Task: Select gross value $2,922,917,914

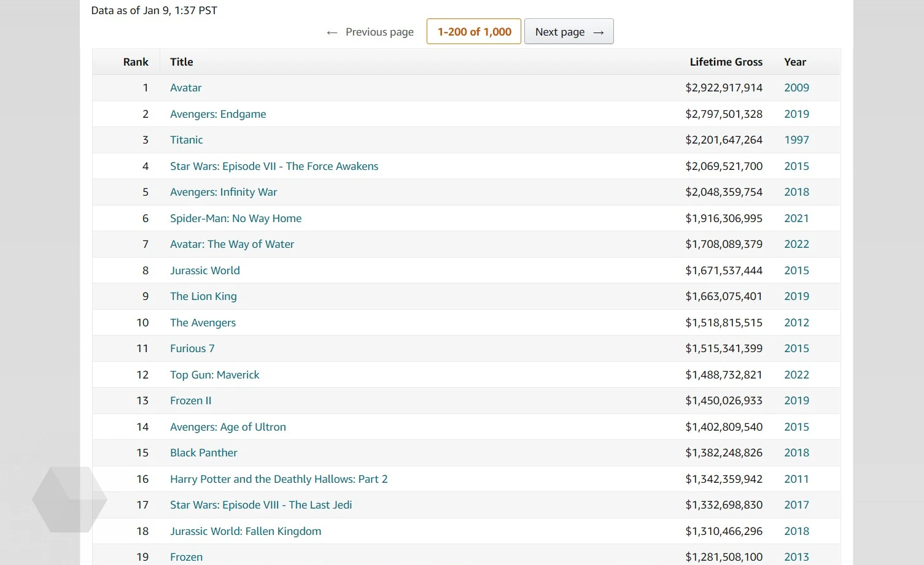Action: point(724,88)
